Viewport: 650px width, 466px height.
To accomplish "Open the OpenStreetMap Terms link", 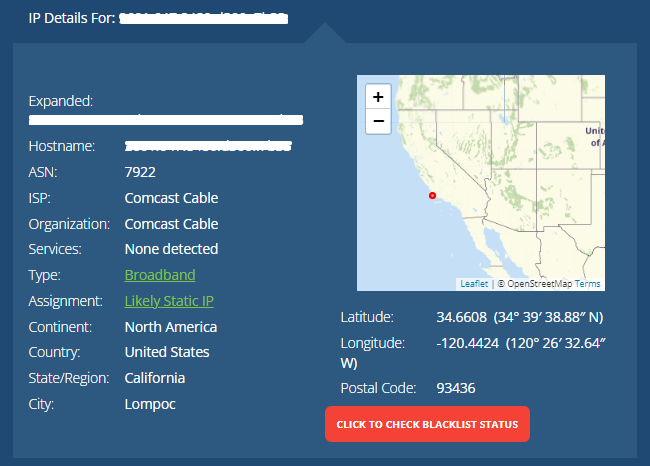I will (x=587, y=284).
